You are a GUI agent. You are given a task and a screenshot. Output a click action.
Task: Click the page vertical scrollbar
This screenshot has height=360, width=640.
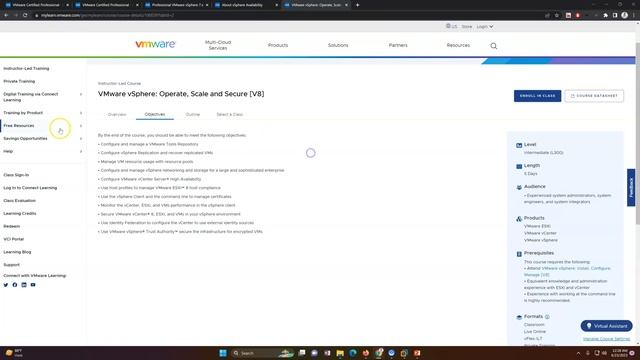point(638,133)
